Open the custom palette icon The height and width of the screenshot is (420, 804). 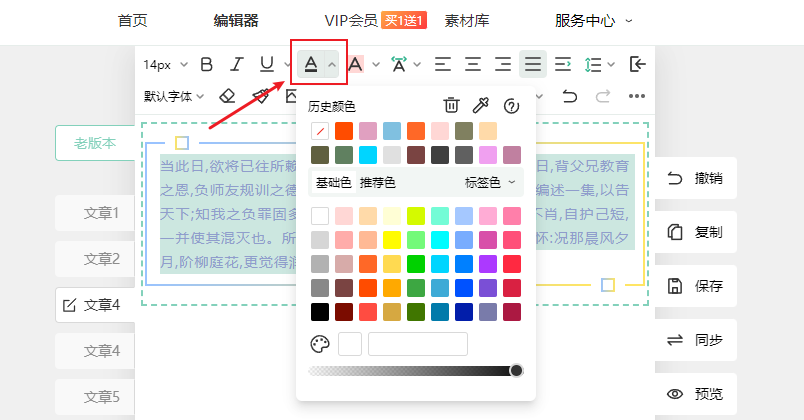pos(320,344)
